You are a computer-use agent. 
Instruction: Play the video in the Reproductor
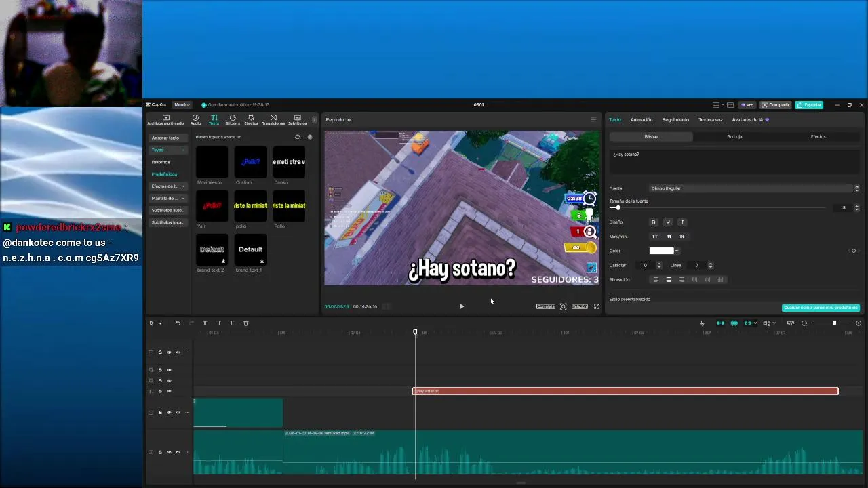pos(462,306)
